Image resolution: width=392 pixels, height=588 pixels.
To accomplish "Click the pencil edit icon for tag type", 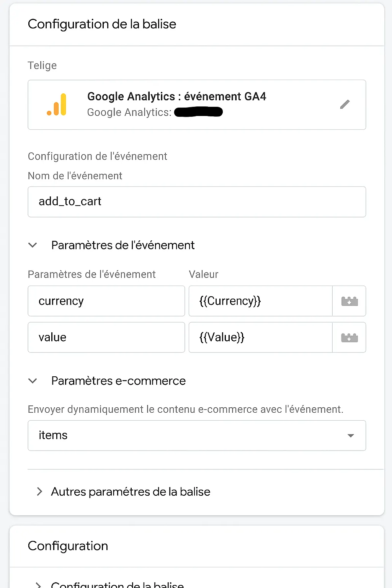I will [345, 104].
